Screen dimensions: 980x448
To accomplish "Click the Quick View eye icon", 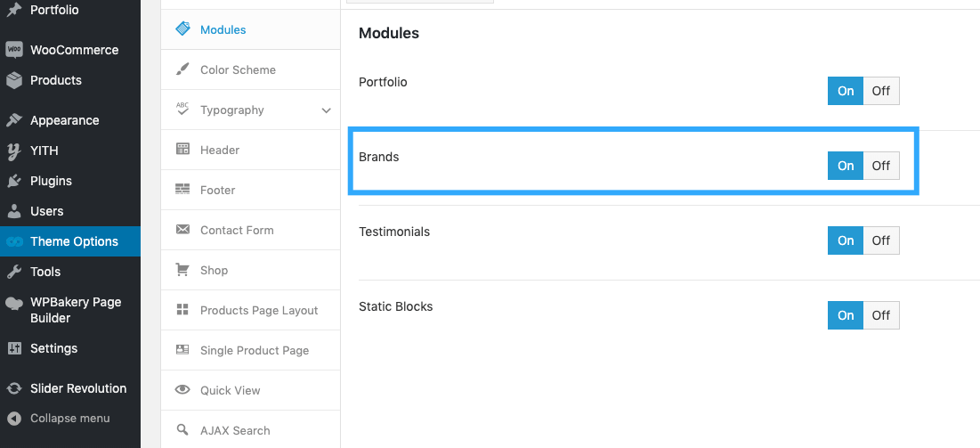I will click(x=182, y=390).
